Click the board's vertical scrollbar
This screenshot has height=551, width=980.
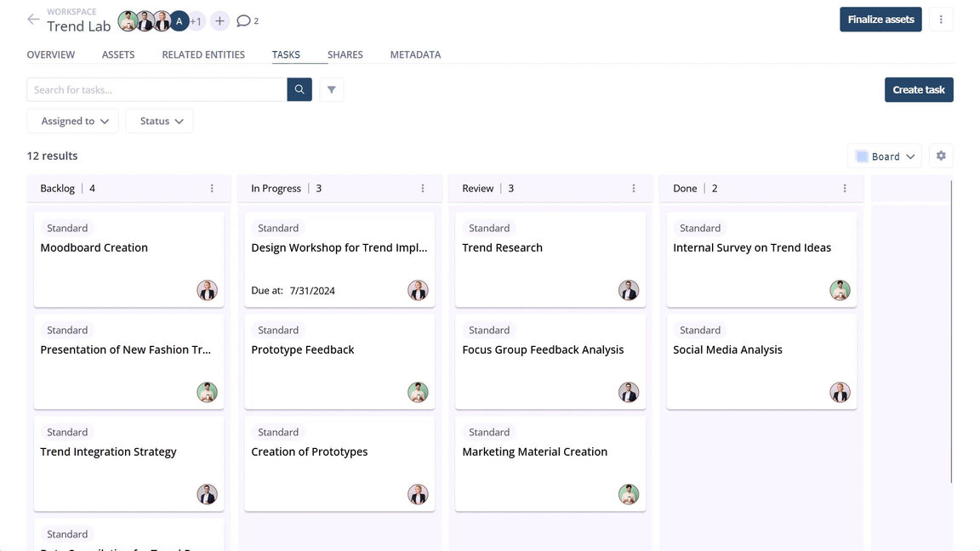pos(951,332)
